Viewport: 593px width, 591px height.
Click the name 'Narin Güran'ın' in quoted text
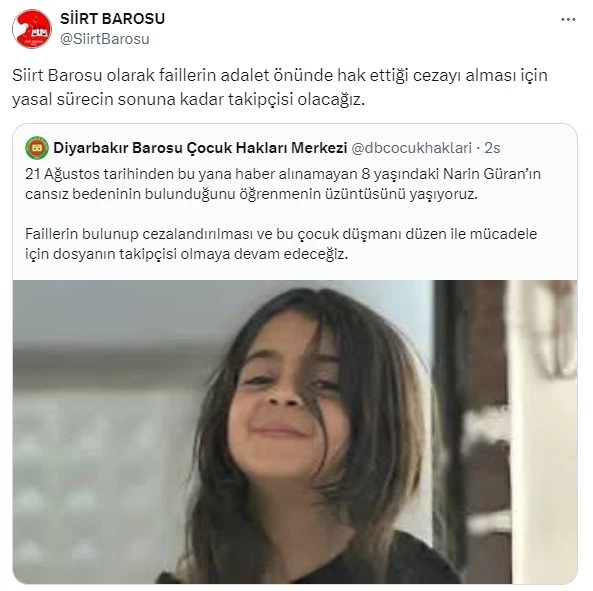click(492, 174)
